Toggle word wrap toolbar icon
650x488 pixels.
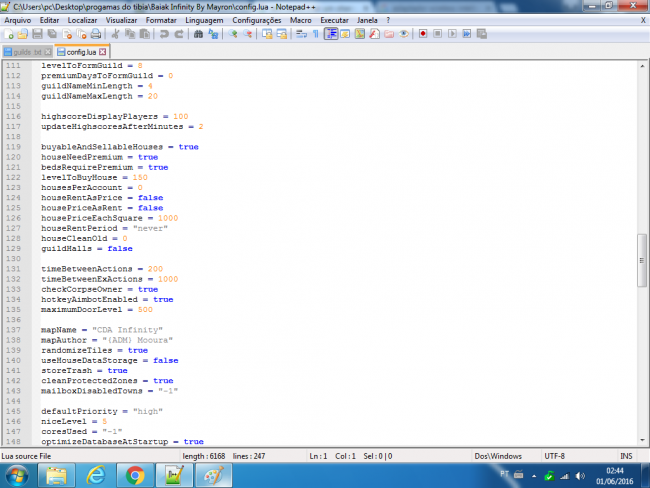click(301, 34)
